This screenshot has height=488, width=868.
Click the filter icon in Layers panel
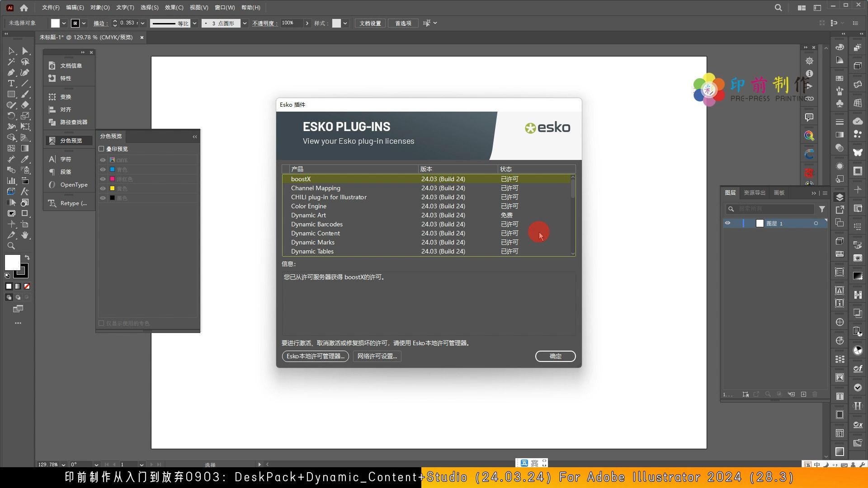(x=822, y=209)
